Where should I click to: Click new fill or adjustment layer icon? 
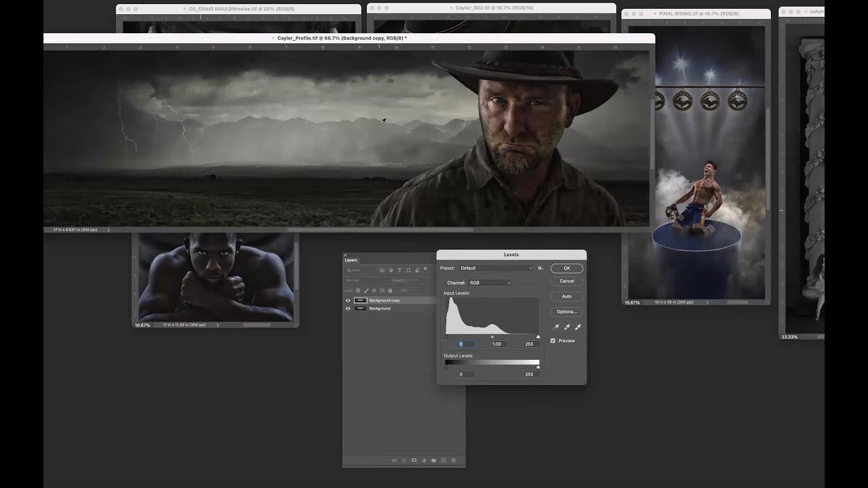pyautogui.click(x=424, y=461)
